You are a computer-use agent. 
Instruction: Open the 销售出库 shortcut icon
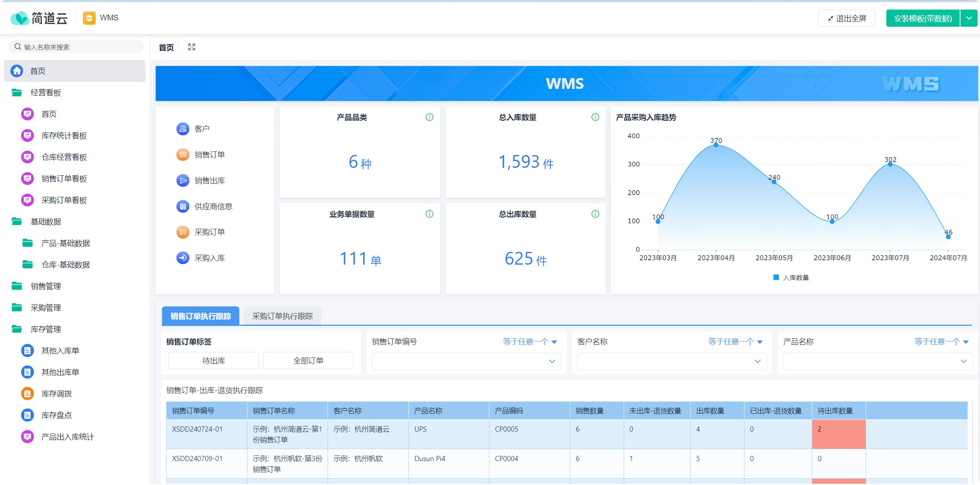tap(183, 181)
